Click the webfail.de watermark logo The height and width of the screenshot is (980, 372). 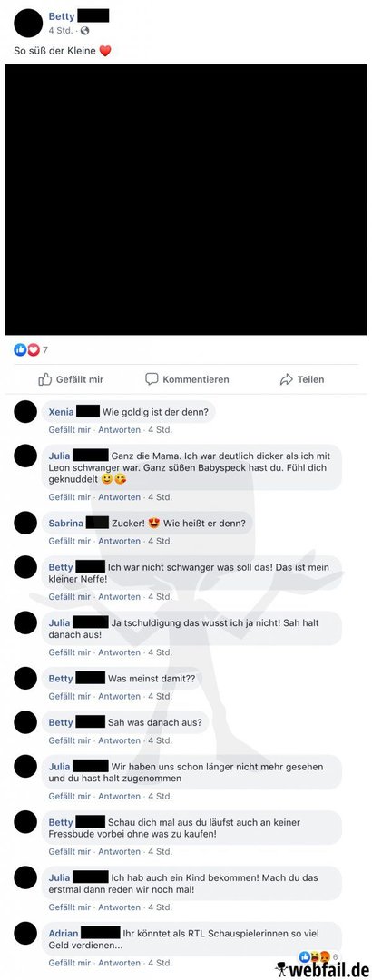[323, 969]
